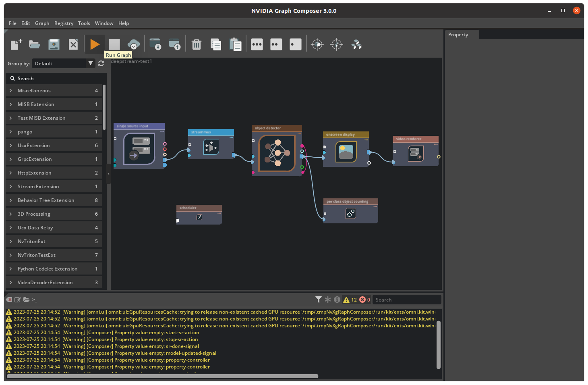Stop graph execution using the square button
The image size is (588, 385).
point(114,44)
